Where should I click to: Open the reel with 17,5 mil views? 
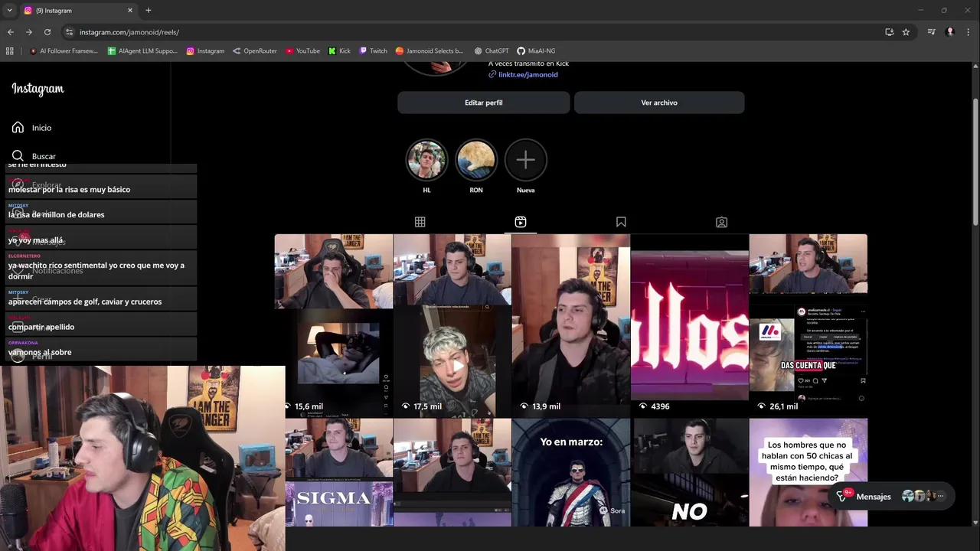[x=452, y=325]
